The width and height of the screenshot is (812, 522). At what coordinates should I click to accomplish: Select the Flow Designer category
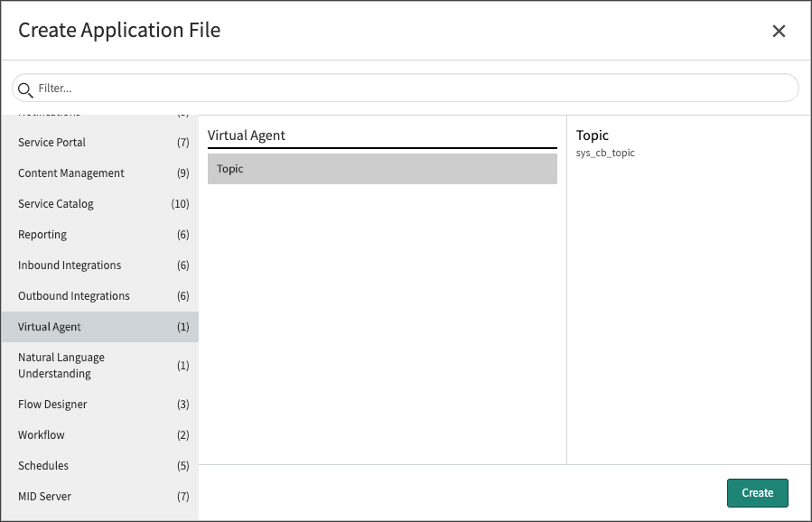click(x=99, y=404)
